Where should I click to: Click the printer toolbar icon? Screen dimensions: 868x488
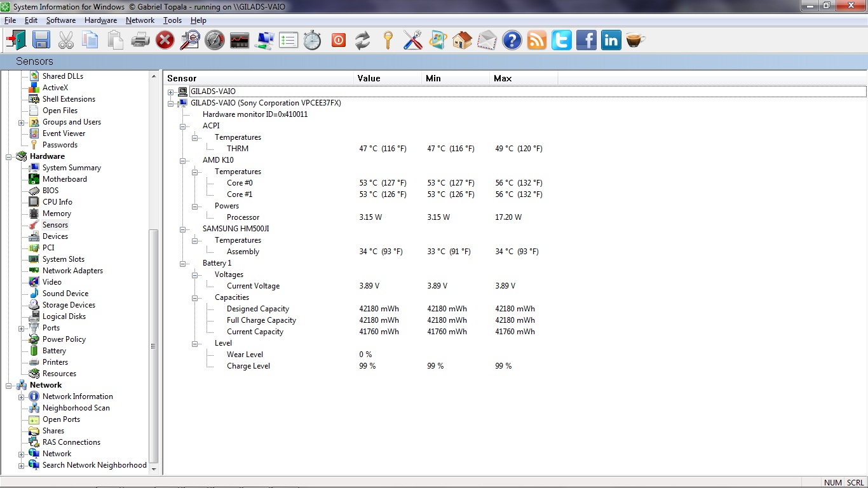(140, 41)
